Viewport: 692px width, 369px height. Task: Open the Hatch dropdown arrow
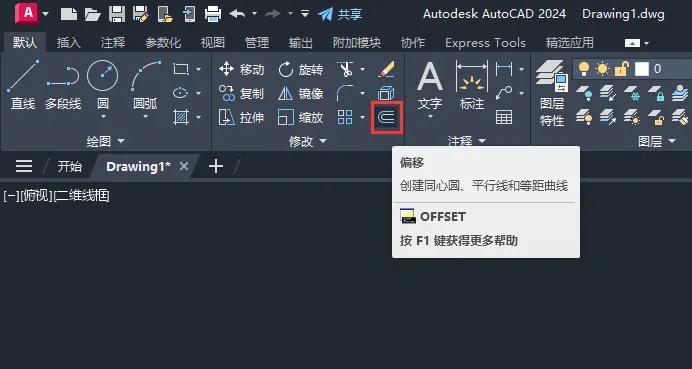point(198,117)
